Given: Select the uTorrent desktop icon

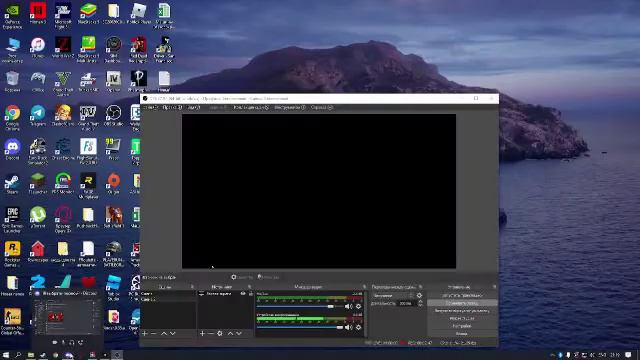Looking at the screenshot, I should (x=38, y=218).
